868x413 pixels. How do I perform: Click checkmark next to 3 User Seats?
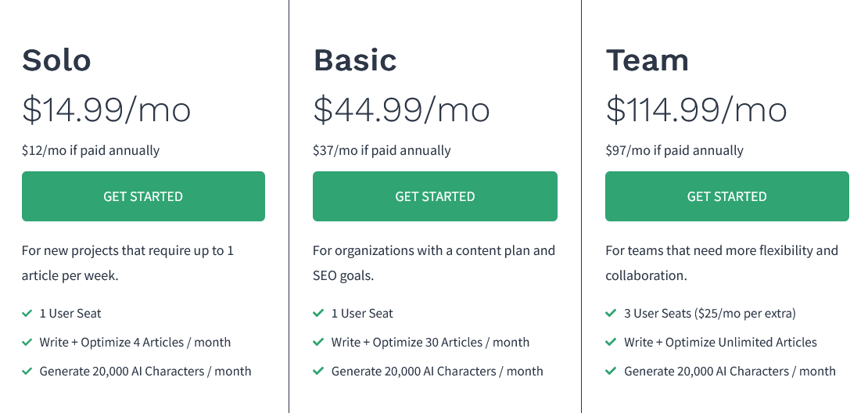[611, 314]
